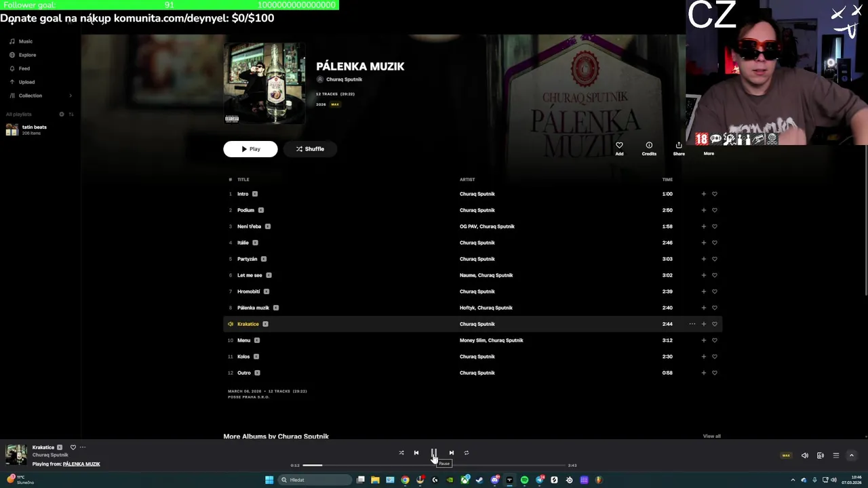Create a new playlist with the plus icon

click(x=62, y=114)
